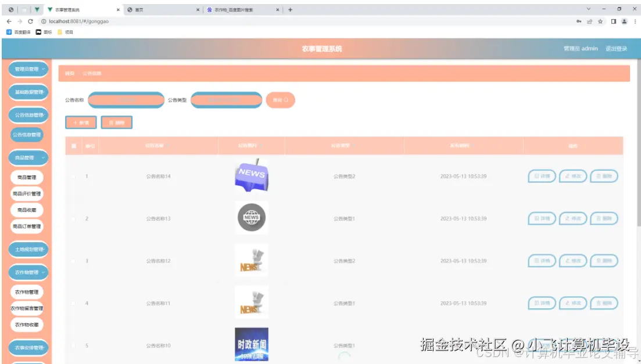Viewport: 641px width, 364px height.
Task: Click the 新增 add button
Action: [x=81, y=122]
